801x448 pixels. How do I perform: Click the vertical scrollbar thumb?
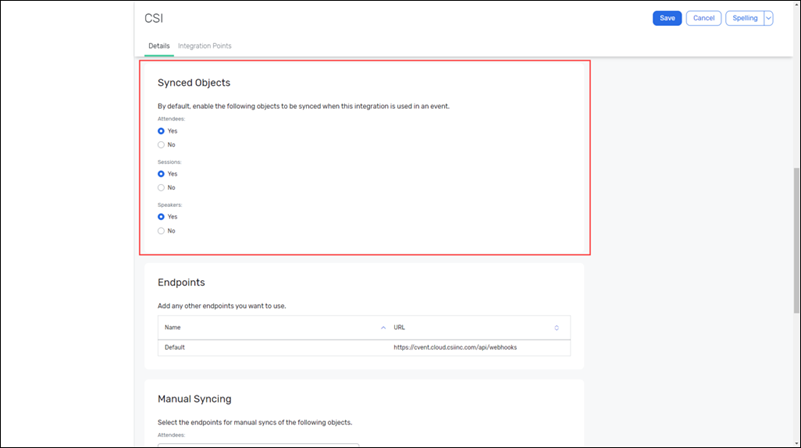coord(795,240)
